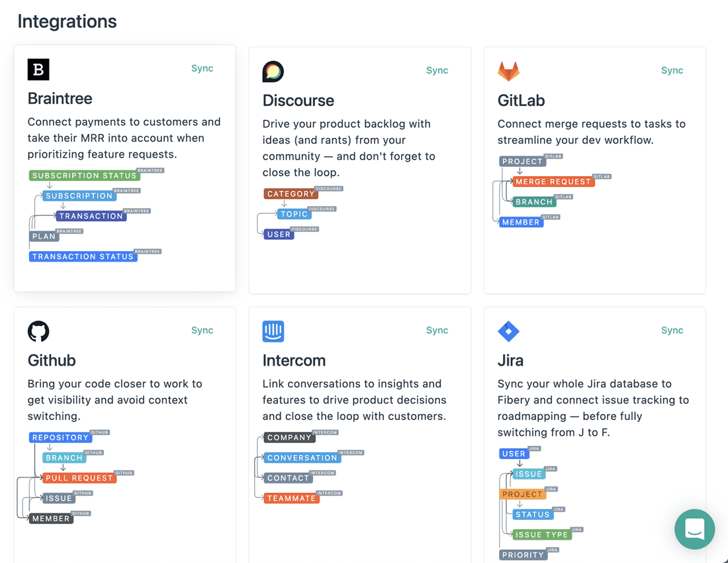Screen dimensions: 728x563
Task: Click the Discourse logo icon
Action: coord(273,71)
